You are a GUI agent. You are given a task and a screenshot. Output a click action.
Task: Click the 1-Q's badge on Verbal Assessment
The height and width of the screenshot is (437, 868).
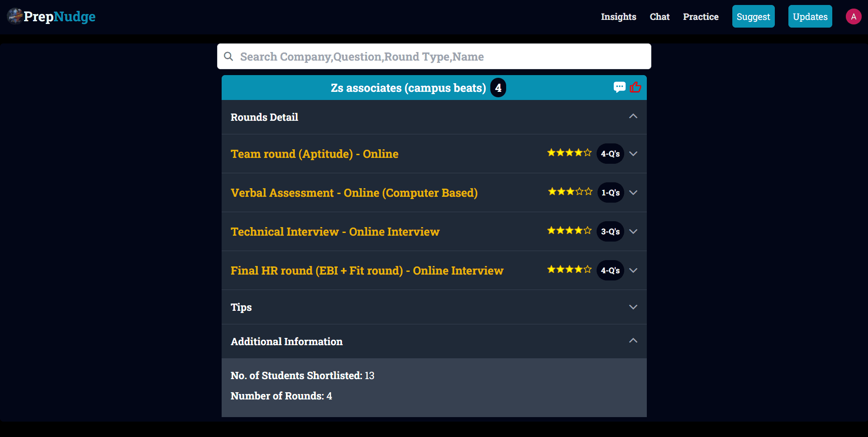click(610, 193)
